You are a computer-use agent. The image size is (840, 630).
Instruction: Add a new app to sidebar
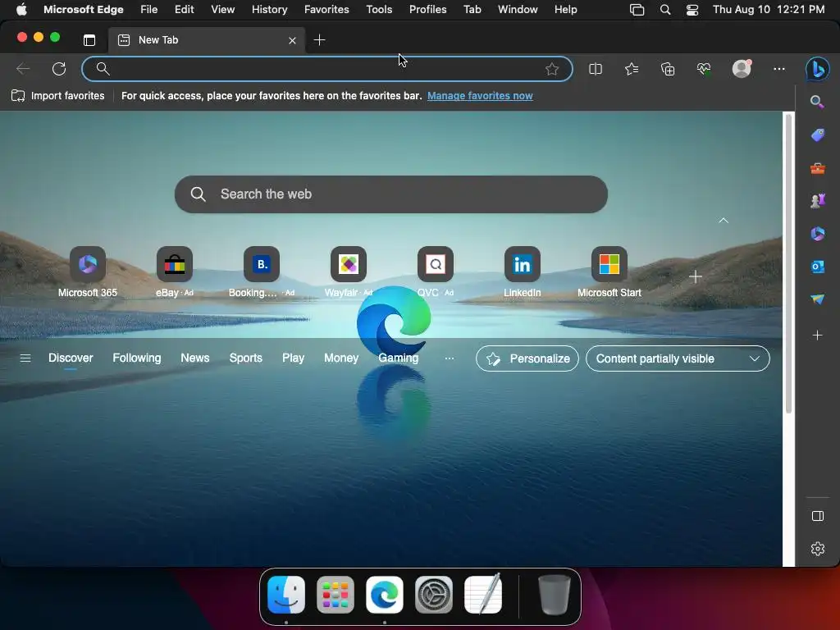[x=818, y=336]
